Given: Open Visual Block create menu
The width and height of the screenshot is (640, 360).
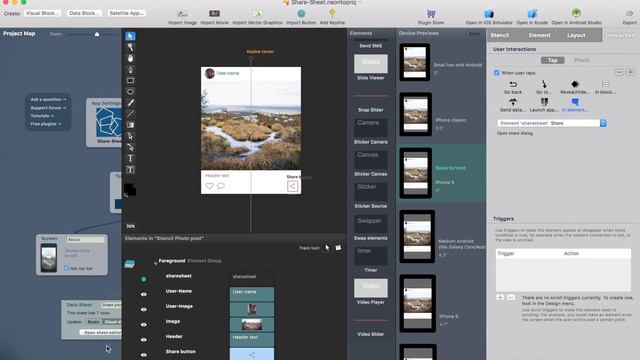Looking at the screenshot, I should coord(42,13).
